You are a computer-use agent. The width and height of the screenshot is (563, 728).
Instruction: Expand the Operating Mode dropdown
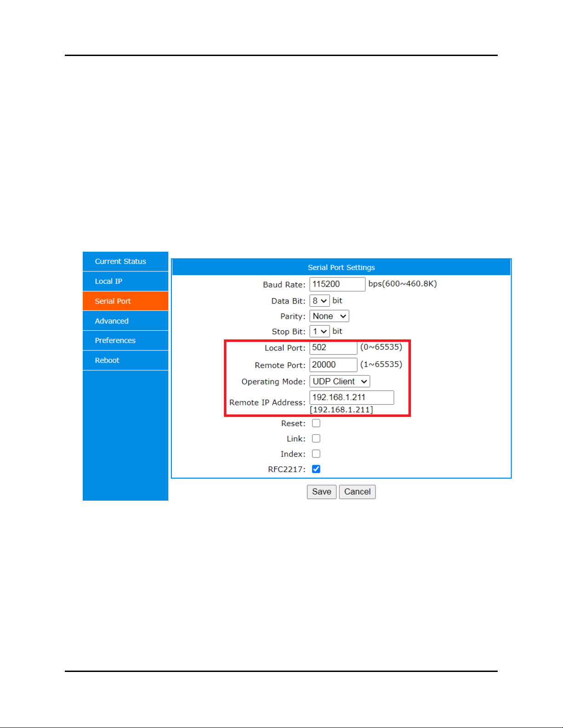click(x=340, y=381)
